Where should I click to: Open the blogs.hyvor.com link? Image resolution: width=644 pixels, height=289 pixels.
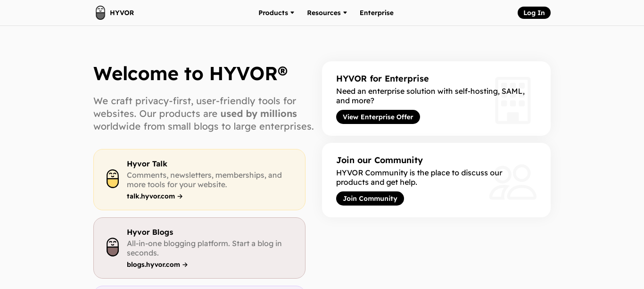point(153,264)
